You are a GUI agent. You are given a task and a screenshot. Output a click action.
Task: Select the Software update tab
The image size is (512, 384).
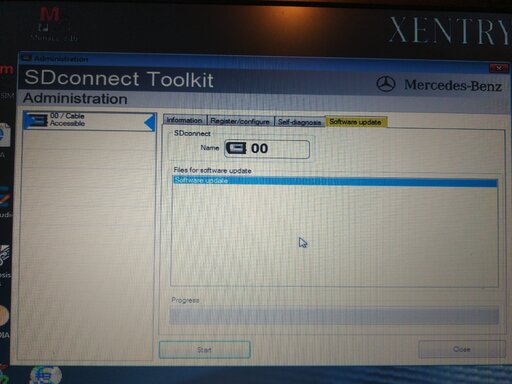pyautogui.click(x=355, y=122)
